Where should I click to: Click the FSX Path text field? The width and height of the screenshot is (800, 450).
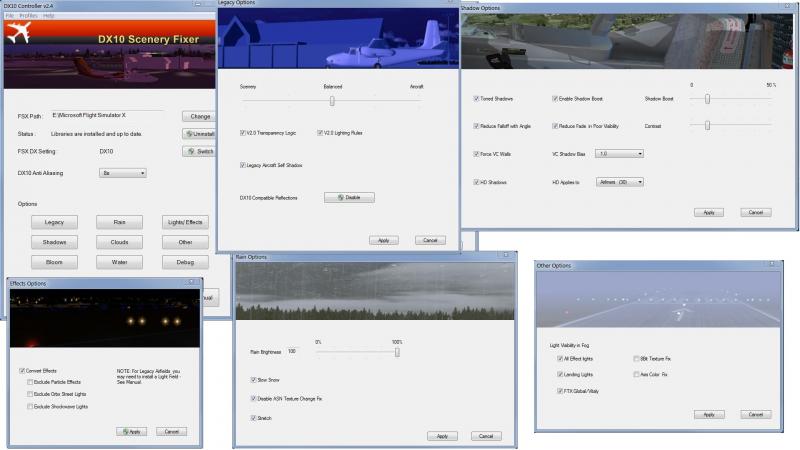tap(107, 115)
